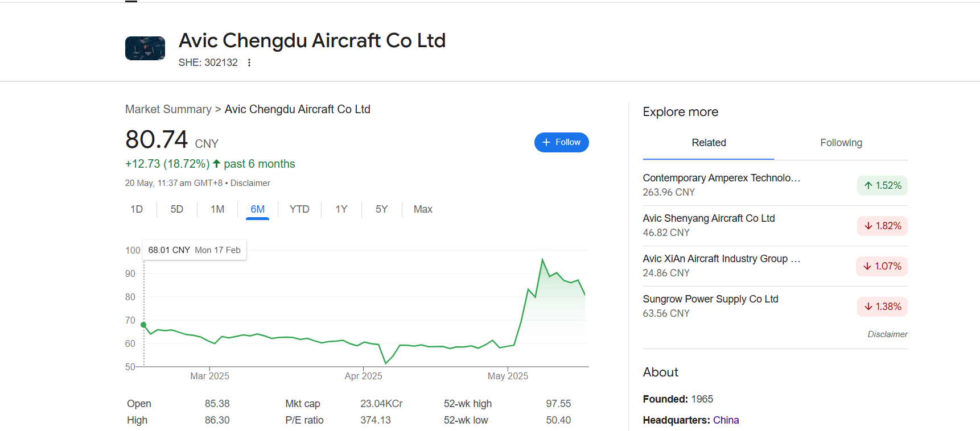Image resolution: width=980 pixels, height=431 pixels.
Task: Select the Max time range tab
Action: [x=423, y=209]
